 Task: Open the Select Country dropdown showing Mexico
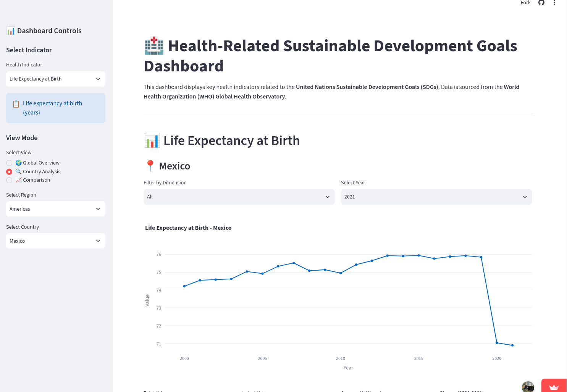pos(56,241)
